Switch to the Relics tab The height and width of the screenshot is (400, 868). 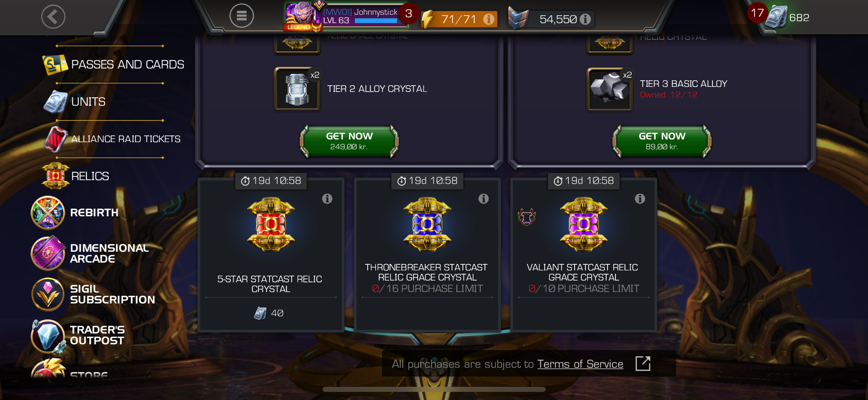coord(75,176)
